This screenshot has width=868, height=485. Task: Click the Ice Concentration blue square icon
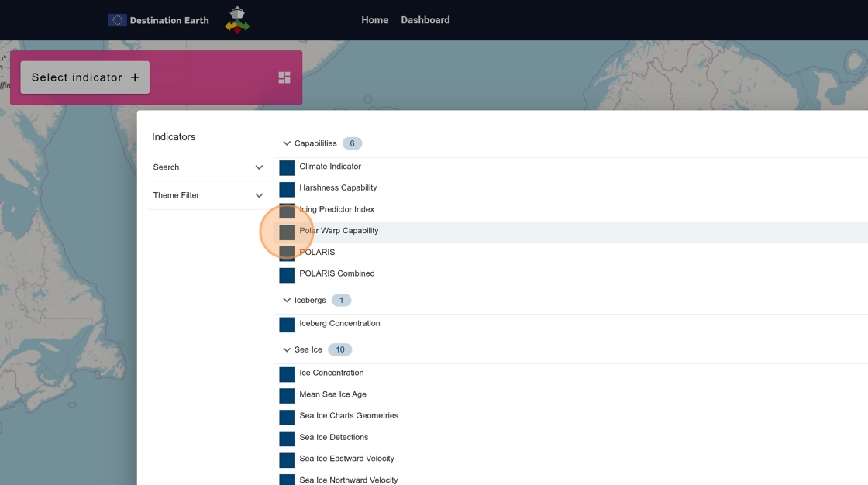287,375
